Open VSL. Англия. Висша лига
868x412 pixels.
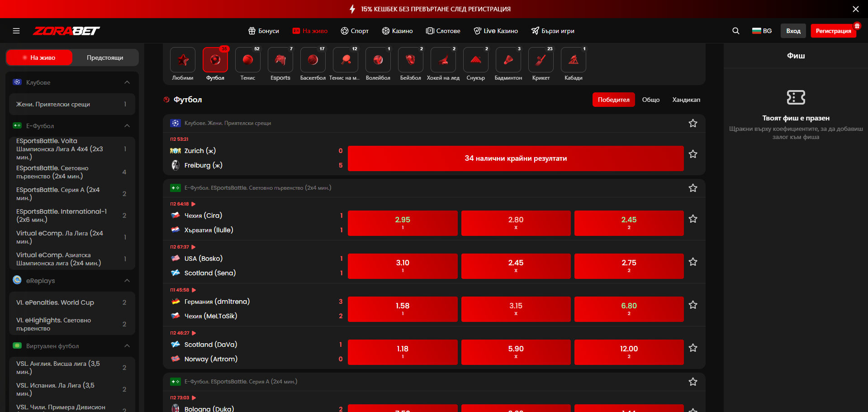click(72, 368)
